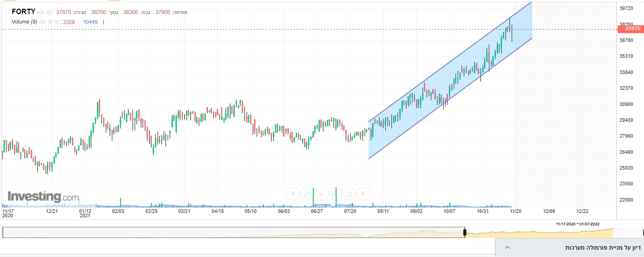
Task: Click the Investing.com watermark logo
Action: 43,196
